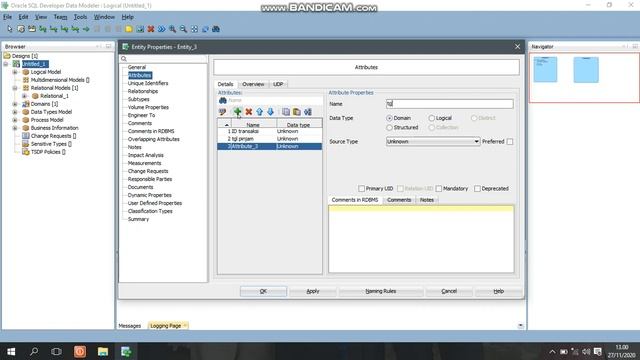Click the Cancel button
Screen dimensions: 640x360
tap(449, 291)
